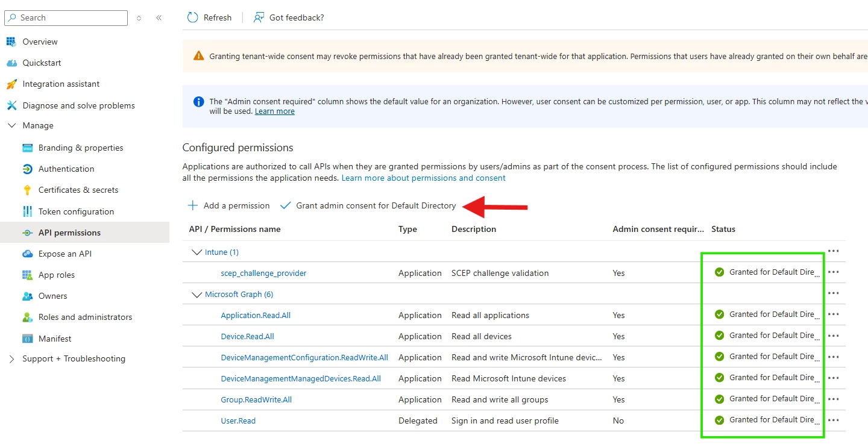Click Diagnose and solve problems wrench icon
Viewport: 868px width, 444px height.
(x=11, y=105)
